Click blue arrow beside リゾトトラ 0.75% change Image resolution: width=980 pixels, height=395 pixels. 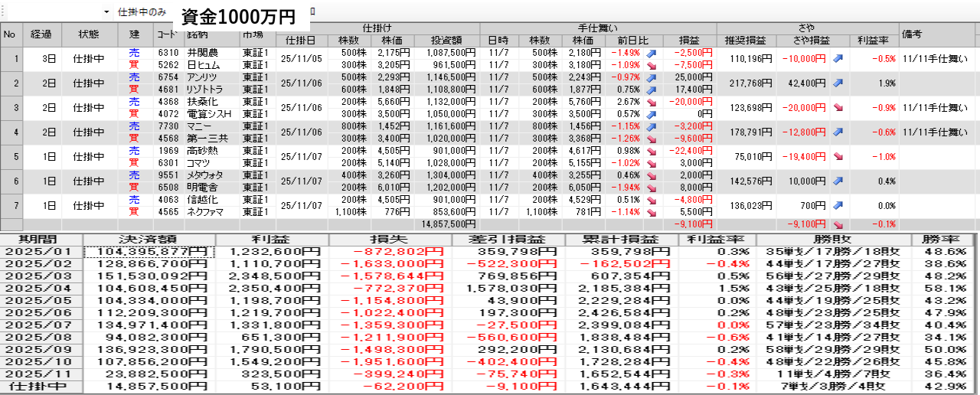[x=652, y=90]
